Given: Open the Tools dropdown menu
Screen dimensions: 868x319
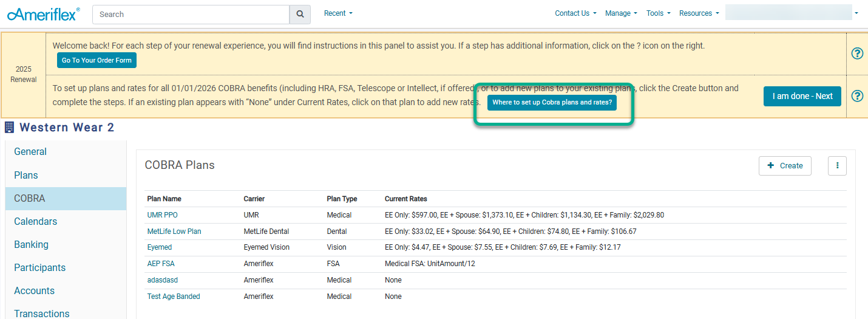Looking at the screenshot, I should [658, 13].
